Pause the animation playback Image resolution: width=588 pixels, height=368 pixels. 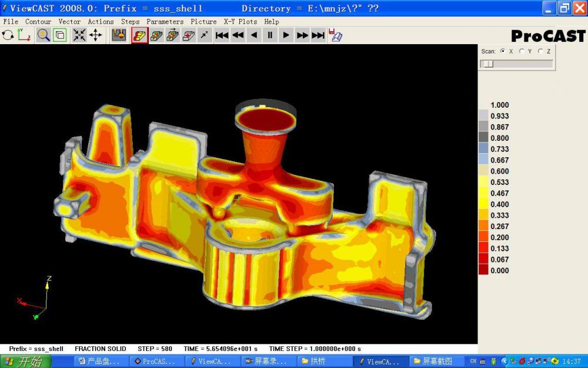coord(270,35)
